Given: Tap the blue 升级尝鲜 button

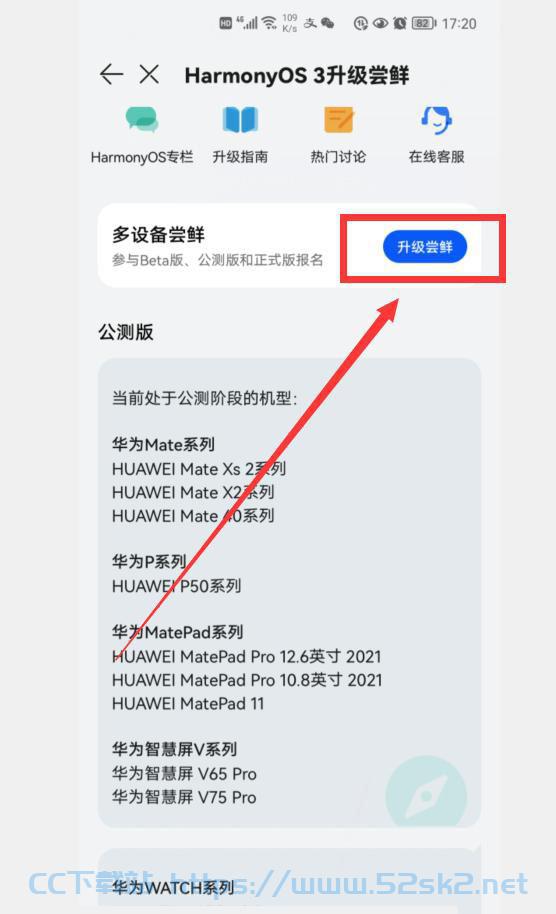Looking at the screenshot, I should 425,247.
